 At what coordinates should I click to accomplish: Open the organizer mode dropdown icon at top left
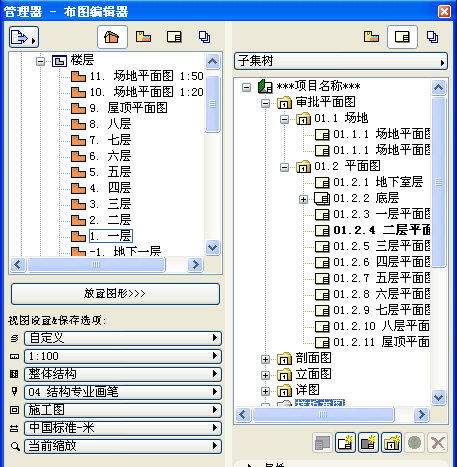click(x=24, y=37)
